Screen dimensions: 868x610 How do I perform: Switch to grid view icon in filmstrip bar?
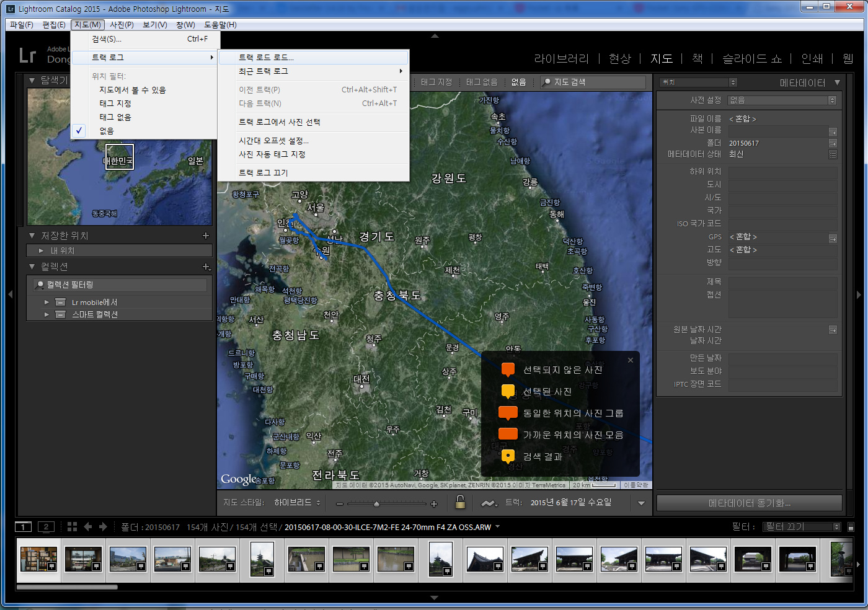(x=72, y=526)
